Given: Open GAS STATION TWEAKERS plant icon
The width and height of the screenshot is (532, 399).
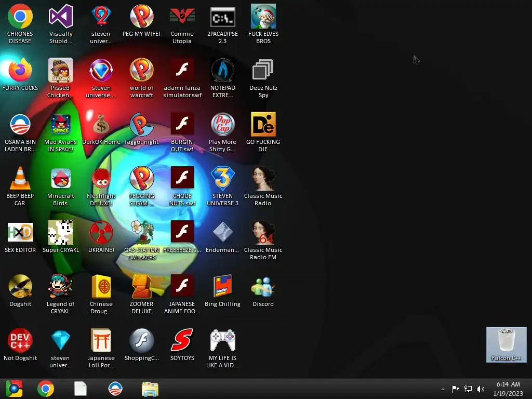Looking at the screenshot, I should (141, 232).
